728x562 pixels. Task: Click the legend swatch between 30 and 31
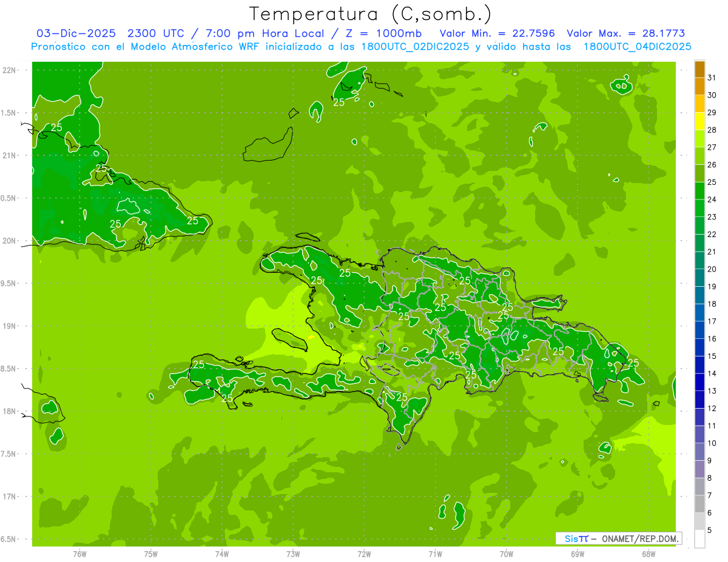[x=699, y=87]
